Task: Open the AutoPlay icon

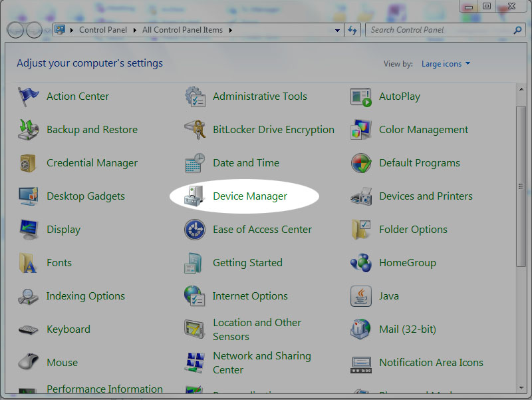Action: point(361,97)
